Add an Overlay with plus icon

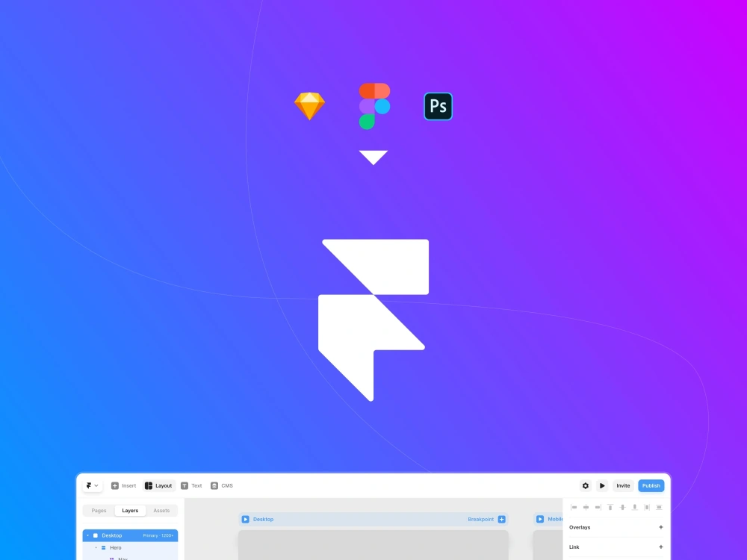[661, 527]
